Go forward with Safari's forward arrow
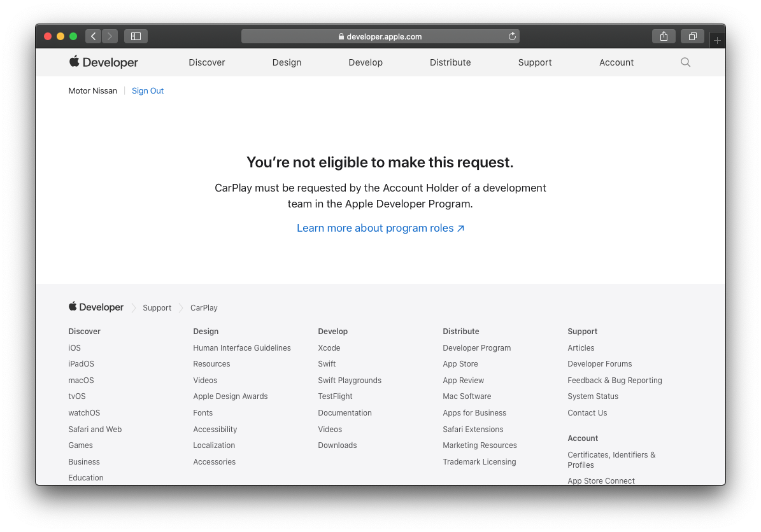 pyautogui.click(x=110, y=36)
